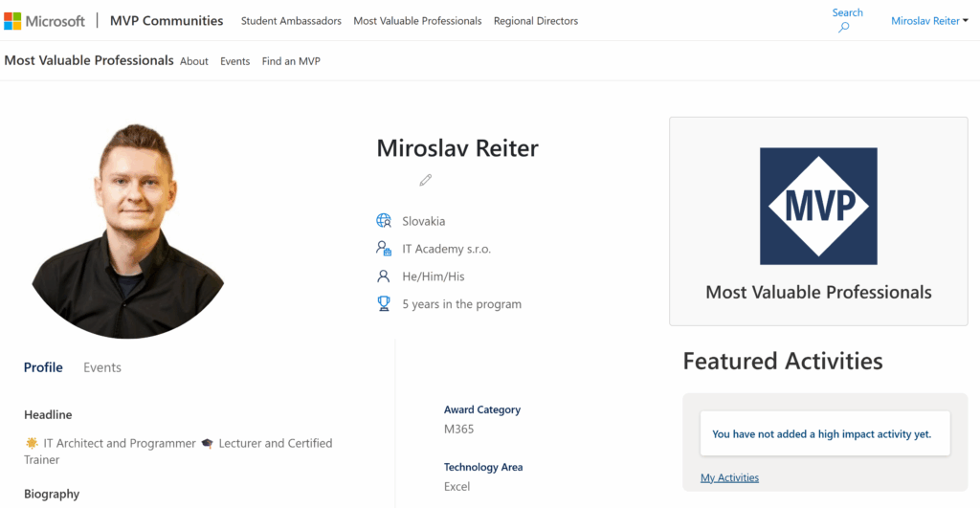Click the Most Valuable Professionals section heading
Viewport: 980px width, 508px height.
click(89, 60)
